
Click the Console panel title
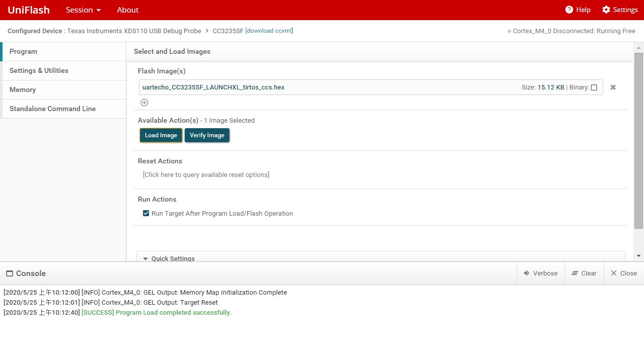click(x=26, y=274)
